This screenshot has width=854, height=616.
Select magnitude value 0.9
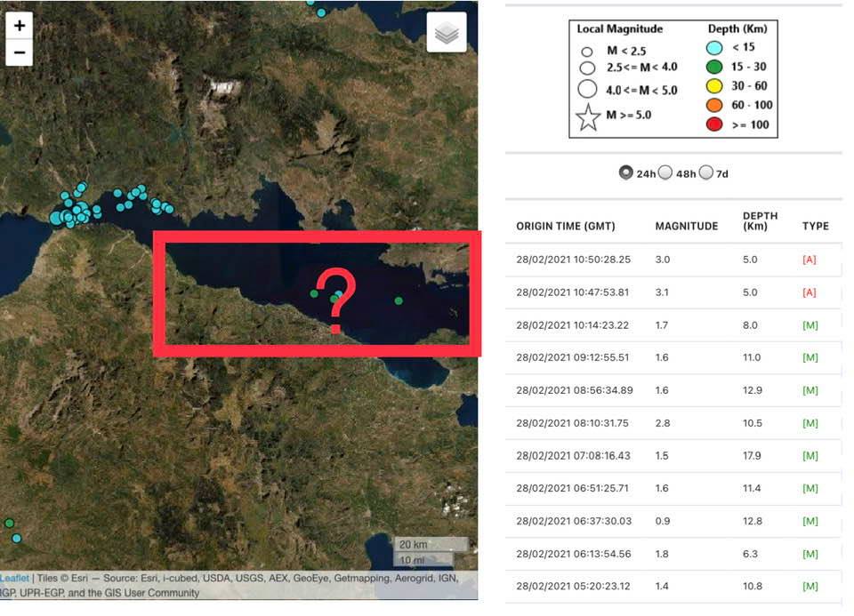coord(662,521)
